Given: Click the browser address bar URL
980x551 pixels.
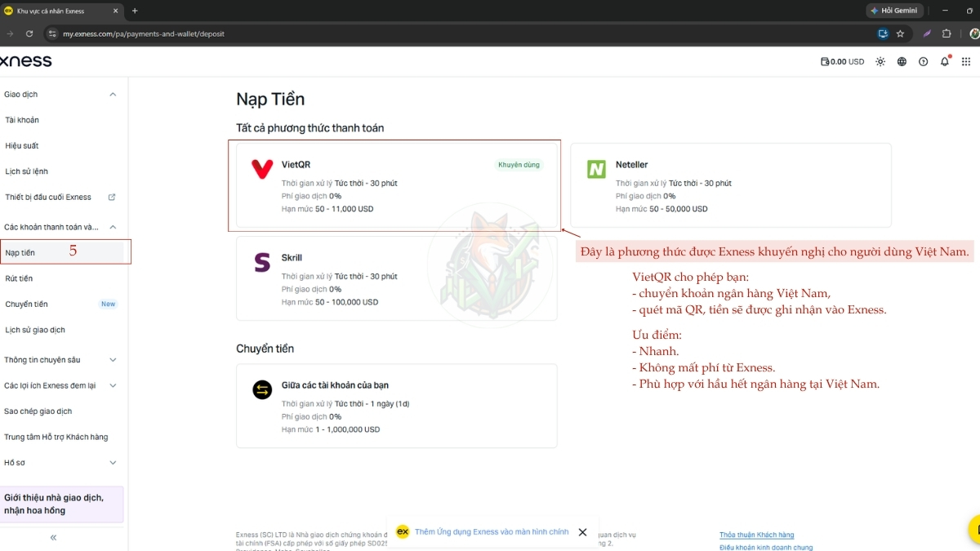Looking at the screenshot, I should pos(144,34).
